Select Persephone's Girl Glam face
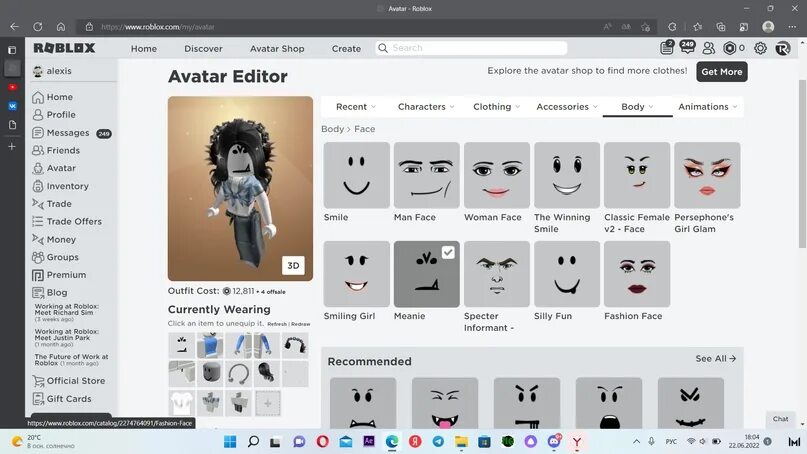This screenshot has width=807, height=454. (x=707, y=176)
